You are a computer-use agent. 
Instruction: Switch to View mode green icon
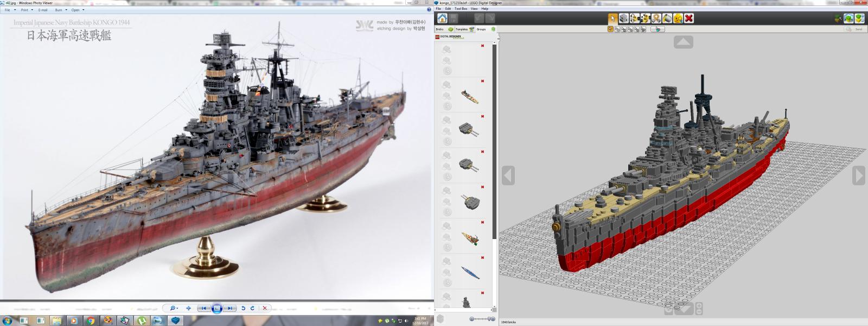pyautogui.click(x=848, y=18)
